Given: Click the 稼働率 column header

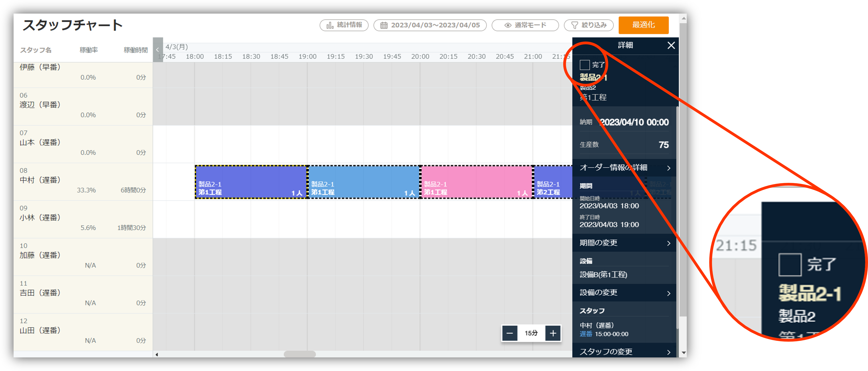Looking at the screenshot, I should 89,50.
